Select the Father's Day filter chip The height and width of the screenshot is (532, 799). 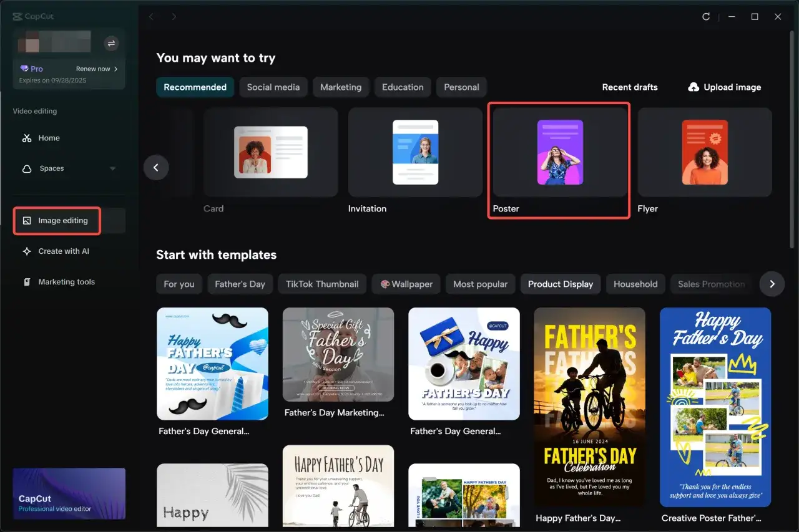(x=240, y=284)
